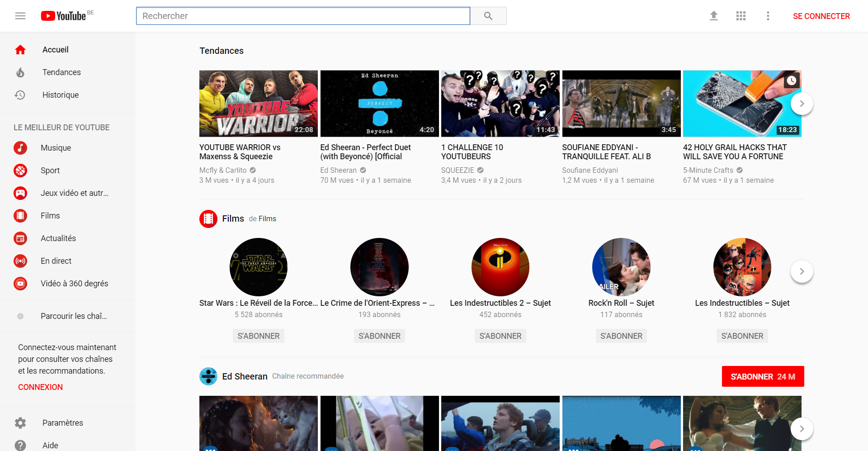Open Ed Sheeran Perfect Duet thumbnail

tap(379, 104)
